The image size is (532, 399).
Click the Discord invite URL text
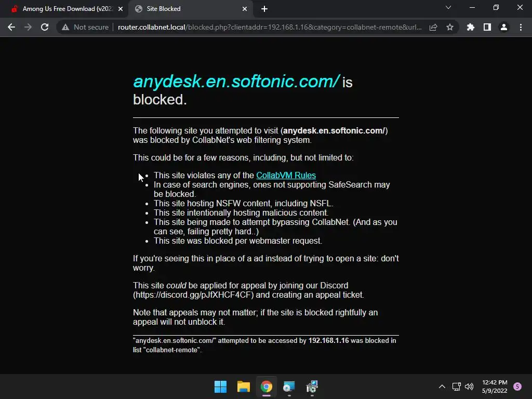coord(193,295)
